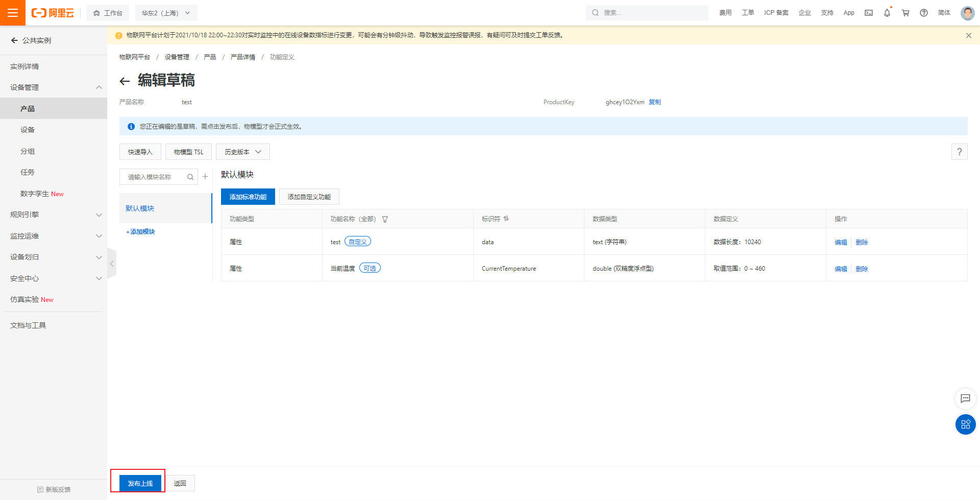
Task: Click the 快速导入 button
Action: pos(140,152)
